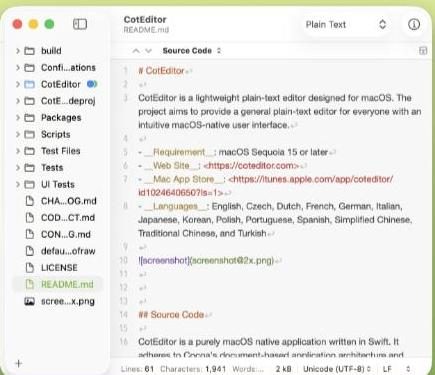435x375 pixels.
Task: Click the README.md window subtitle
Action: (146, 30)
